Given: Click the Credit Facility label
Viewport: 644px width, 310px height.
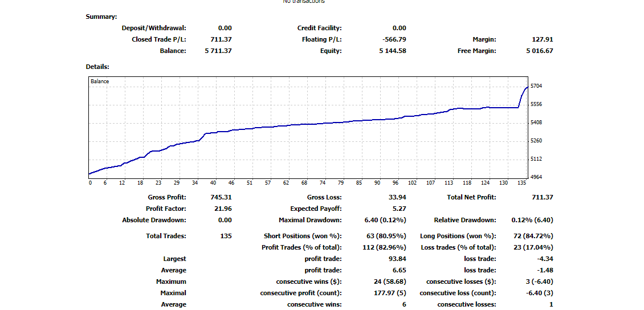Looking at the screenshot, I should coord(320,28).
